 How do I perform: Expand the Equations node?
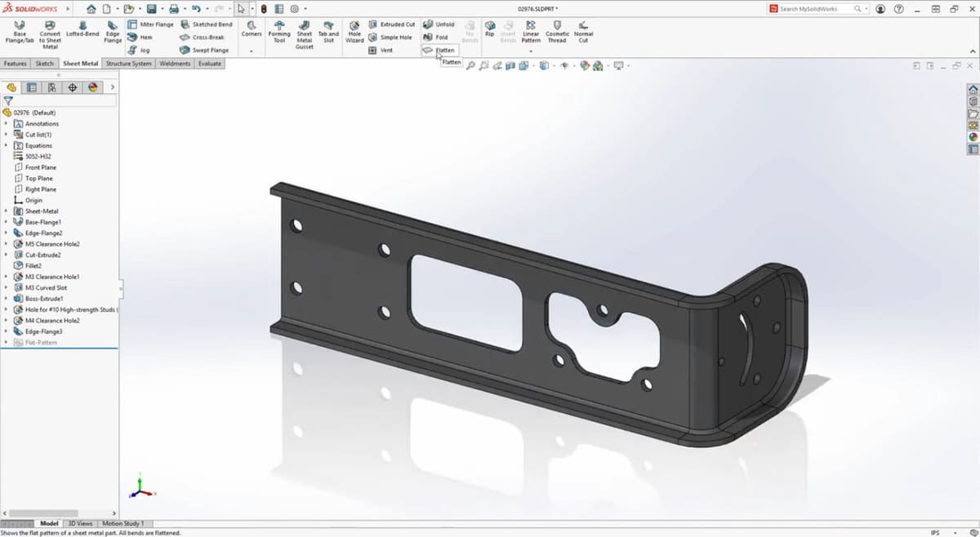click(7, 146)
